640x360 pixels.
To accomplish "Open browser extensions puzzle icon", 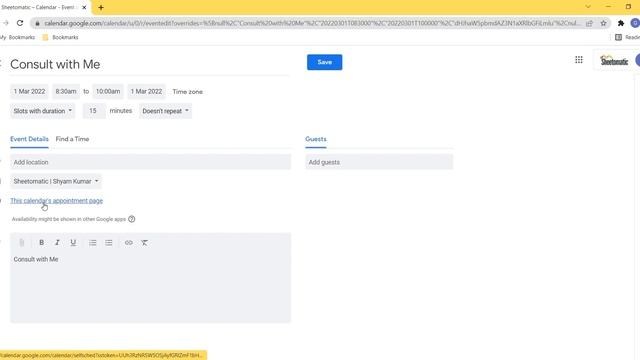I will coord(621,23).
